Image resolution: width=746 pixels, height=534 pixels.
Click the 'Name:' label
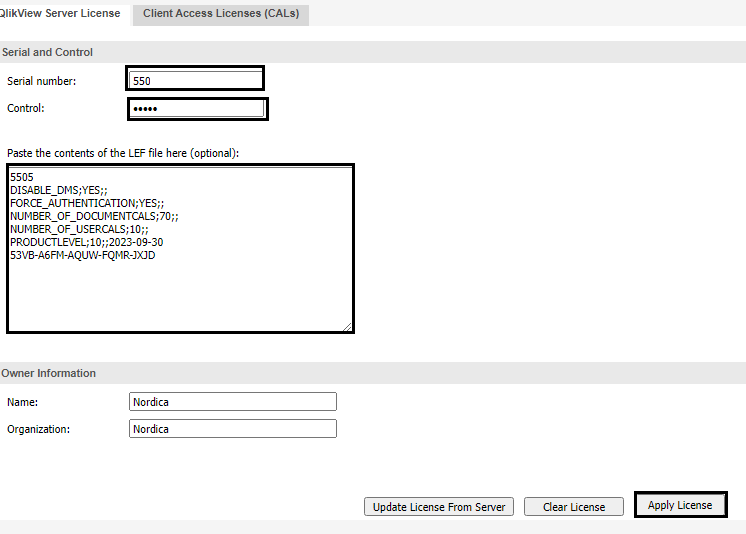click(x=22, y=402)
